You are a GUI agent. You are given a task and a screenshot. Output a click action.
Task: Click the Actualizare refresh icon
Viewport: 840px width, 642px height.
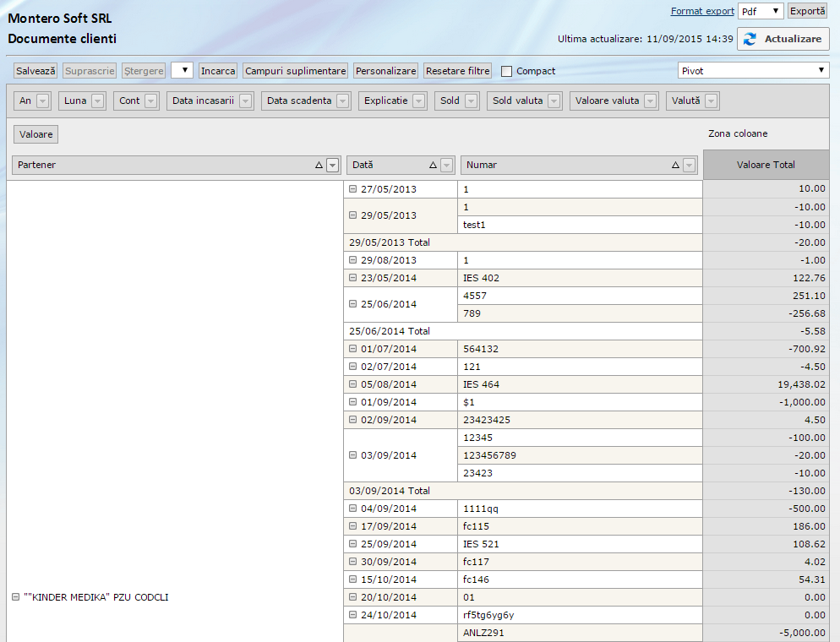(x=750, y=39)
